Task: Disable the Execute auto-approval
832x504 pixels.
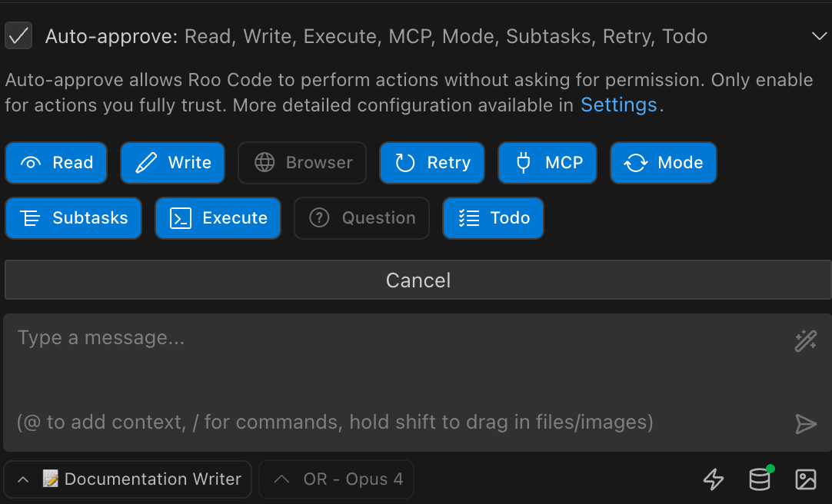Action: pyautogui.click(x=218, y=217)
